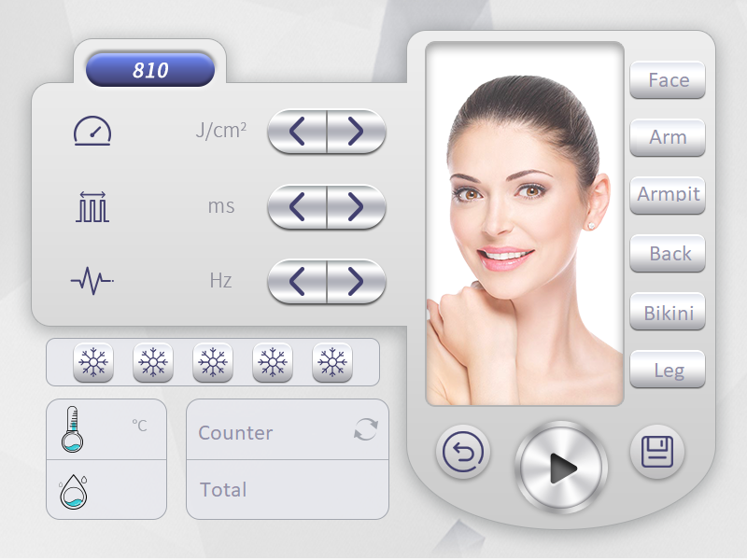Select the Armpit treatment area
This screenshot has height=560, width=747.
coord(667,195)
